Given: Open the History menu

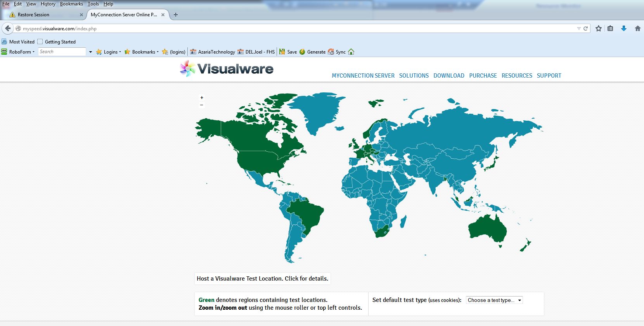Looking at the screenshot, I should (x=48, y=4).
